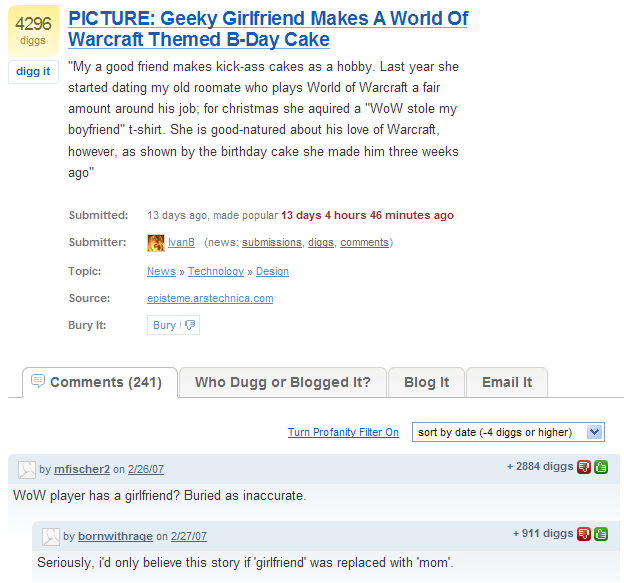Open submitter IvanB's profile link

coord(181,242)
